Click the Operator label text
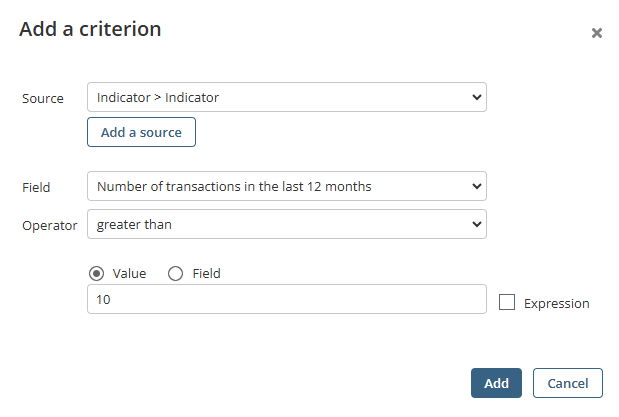The image size is (619, 417). coord(49,225)
